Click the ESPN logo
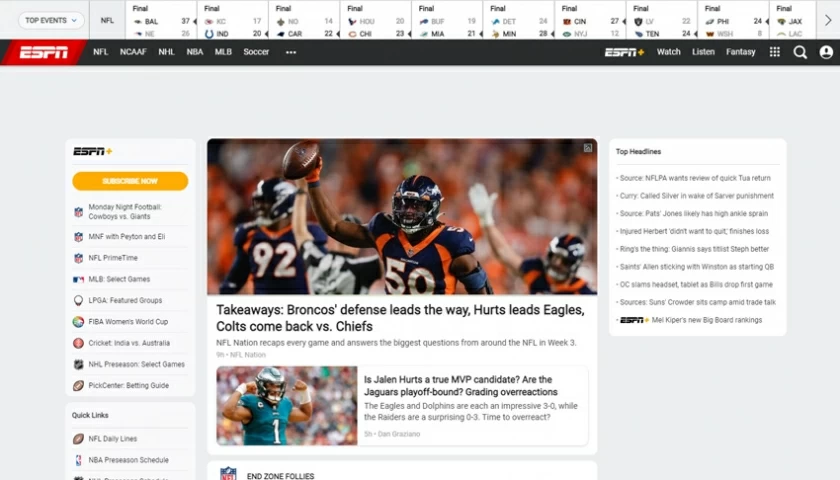This screenshot has height=480, width=840. pos(44,52)
